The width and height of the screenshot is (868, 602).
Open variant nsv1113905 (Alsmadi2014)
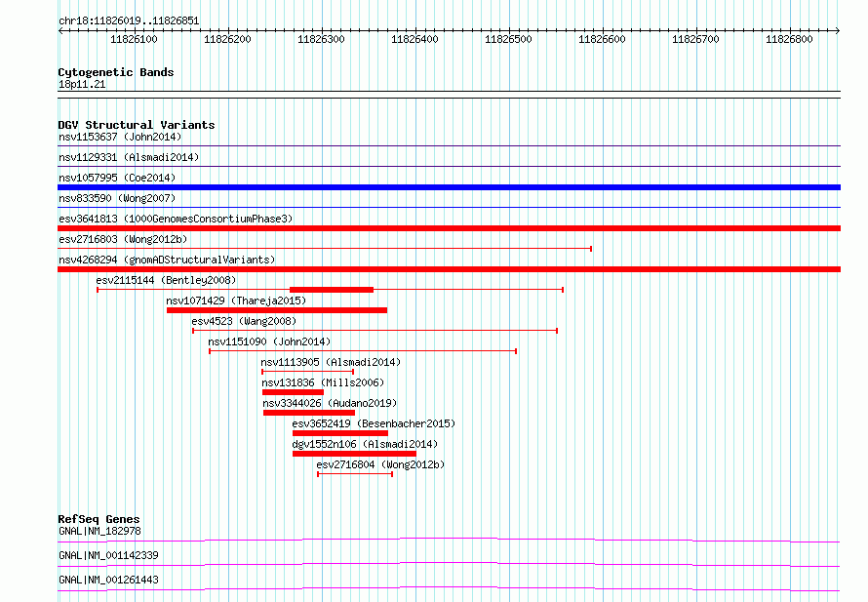[x=331, y=362]
